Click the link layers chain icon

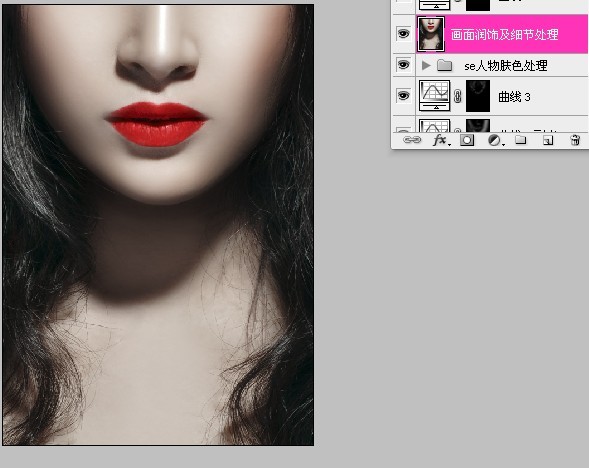pyautogui.click(x=412, y=140)
